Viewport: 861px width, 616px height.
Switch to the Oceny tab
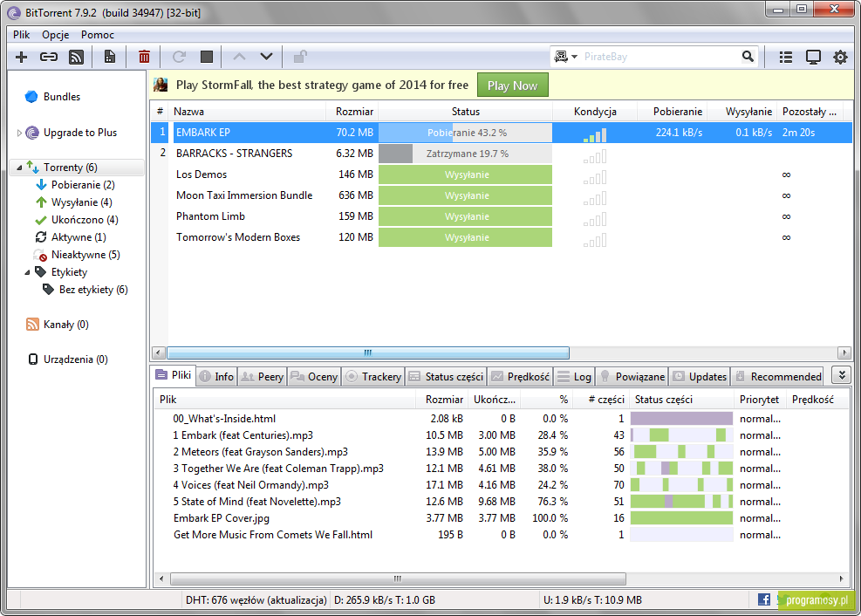point(314,377)
